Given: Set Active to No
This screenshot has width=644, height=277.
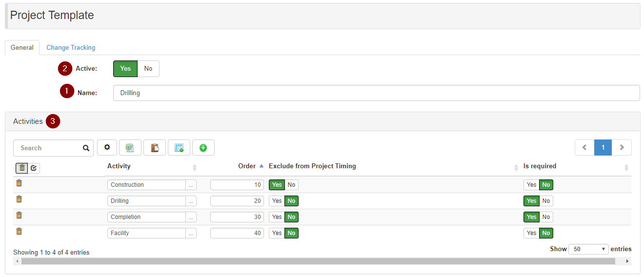Looking at the screenshot, I should pos(148,69).
